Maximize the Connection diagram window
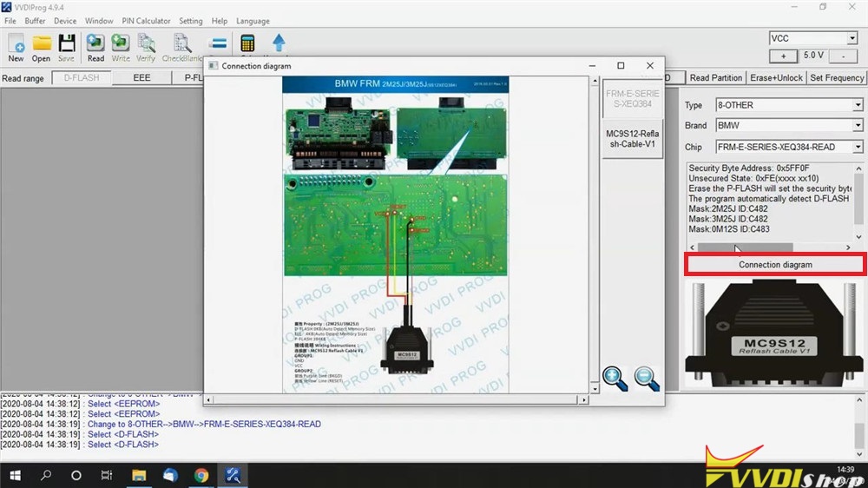 pos(621,65)
